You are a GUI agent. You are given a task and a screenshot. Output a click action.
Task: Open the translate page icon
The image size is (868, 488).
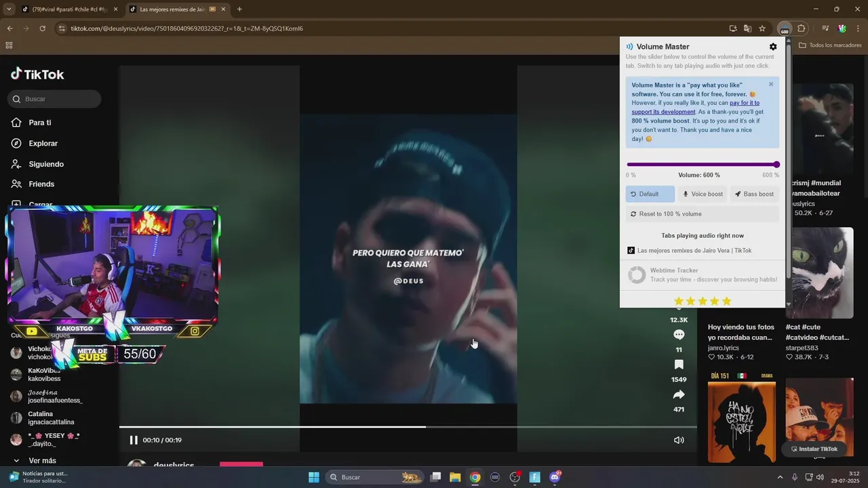747,28
